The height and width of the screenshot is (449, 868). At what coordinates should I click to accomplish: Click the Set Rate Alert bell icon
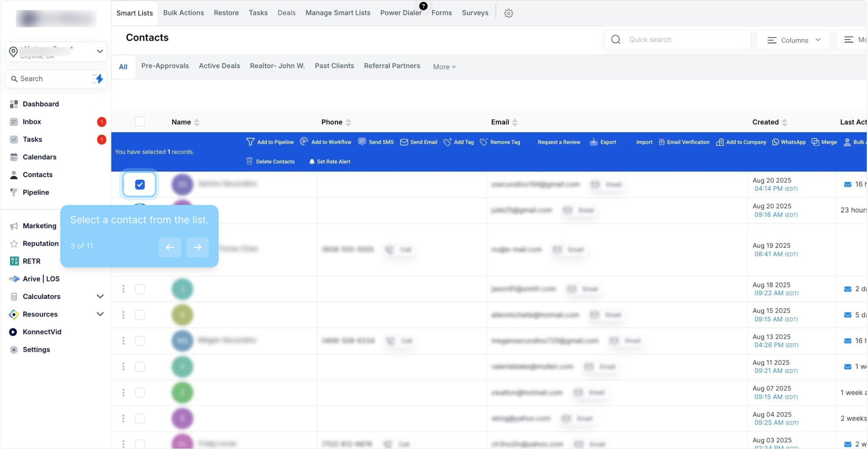tap(312, 161)
